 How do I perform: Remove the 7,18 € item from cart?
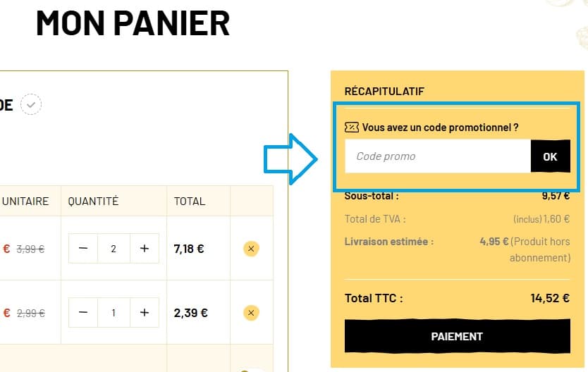tap(252, 248)
